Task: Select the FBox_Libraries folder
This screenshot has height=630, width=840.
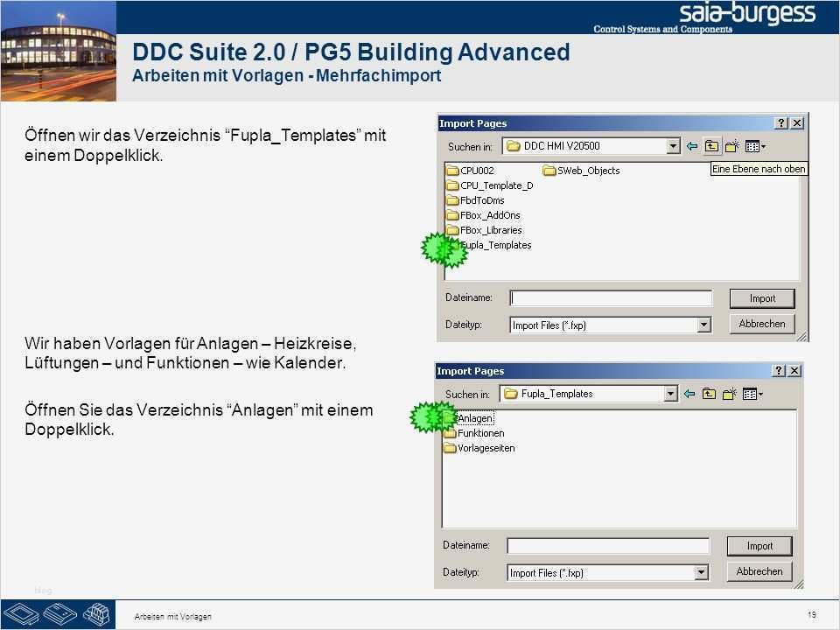Action: pos(484,230)
